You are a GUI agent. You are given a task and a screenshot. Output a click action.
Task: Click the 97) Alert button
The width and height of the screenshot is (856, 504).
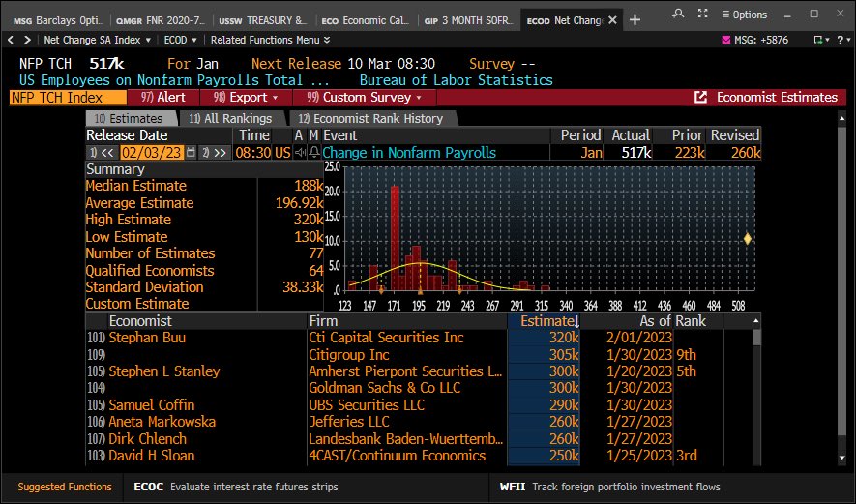[163, 97]
